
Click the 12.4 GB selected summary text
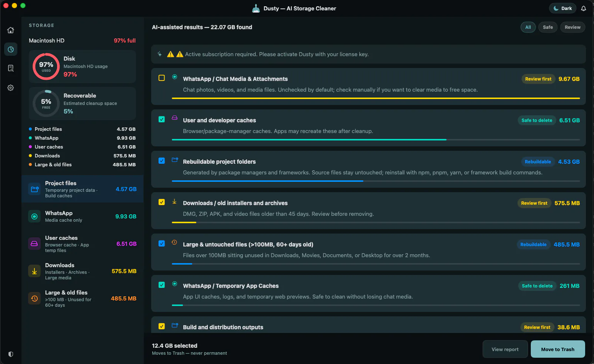(x=174, y=346)
